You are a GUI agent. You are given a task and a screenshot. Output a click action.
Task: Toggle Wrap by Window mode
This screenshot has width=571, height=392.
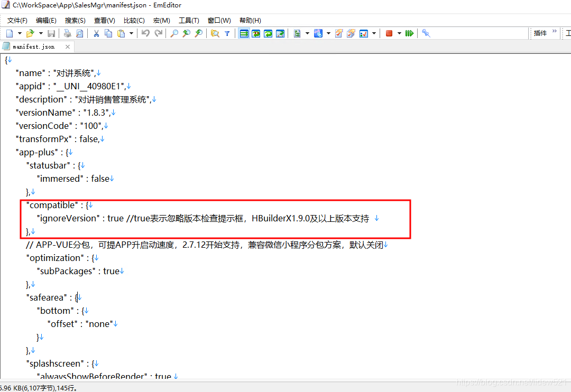(x=268, y=33)
